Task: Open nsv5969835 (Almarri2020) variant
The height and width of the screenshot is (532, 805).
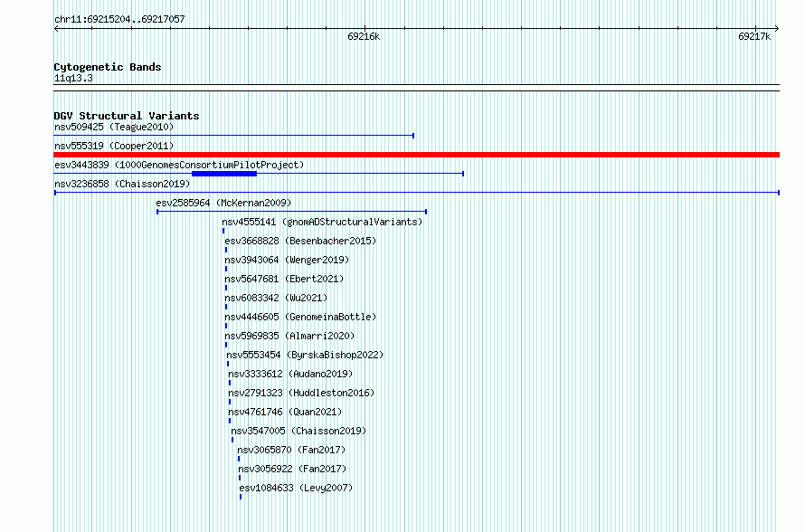Action: 289,336
